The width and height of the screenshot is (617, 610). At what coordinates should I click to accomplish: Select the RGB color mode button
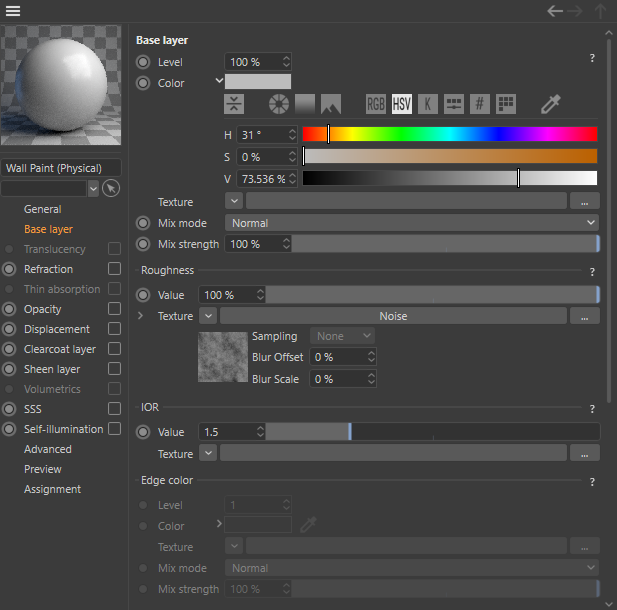(376, 104)
